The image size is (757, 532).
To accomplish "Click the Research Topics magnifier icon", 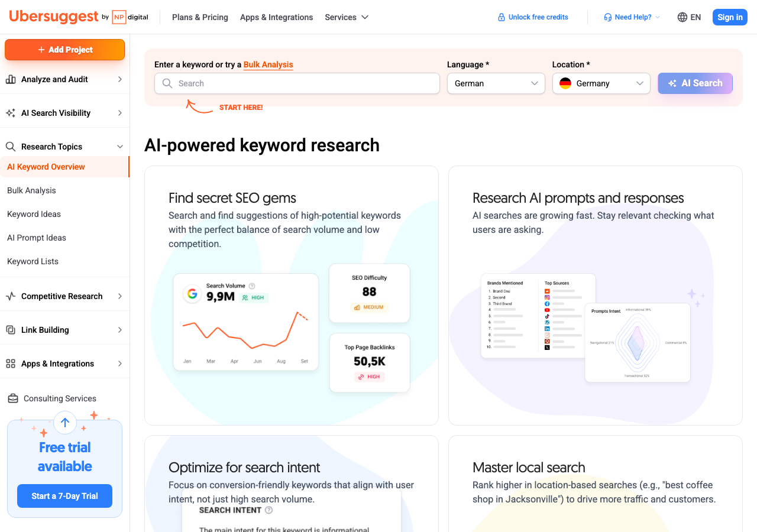I will tap(11, 147).
